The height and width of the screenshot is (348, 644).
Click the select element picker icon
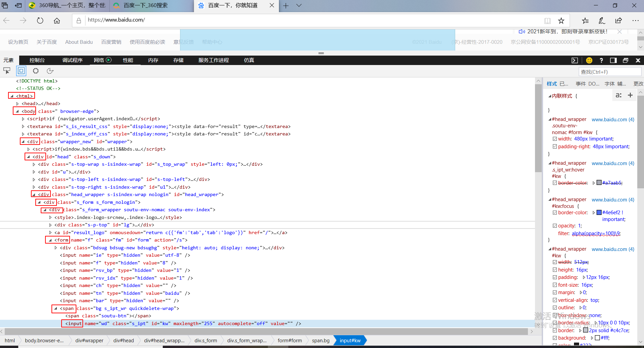pos(7,71)
